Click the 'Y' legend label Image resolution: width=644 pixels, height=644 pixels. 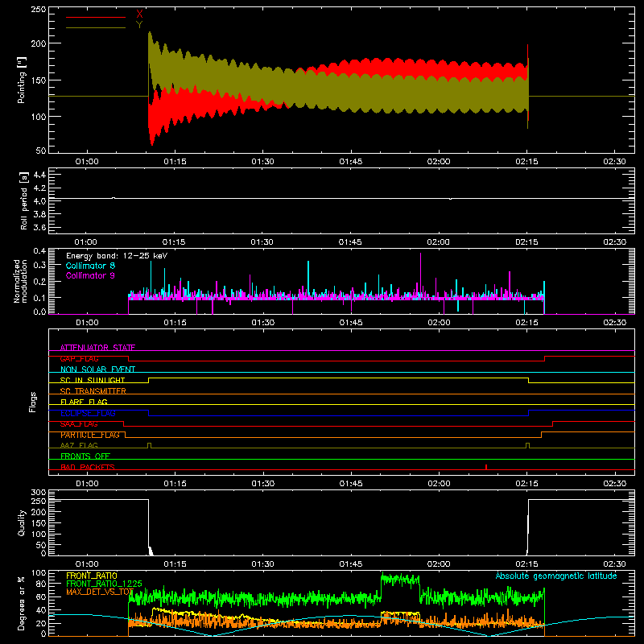click(139, 25)
